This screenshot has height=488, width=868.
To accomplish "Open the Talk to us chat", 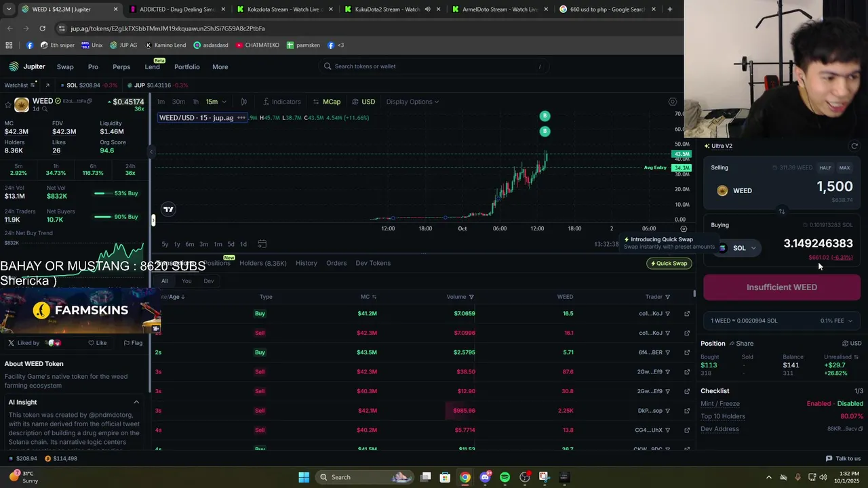I will [843, 459].
